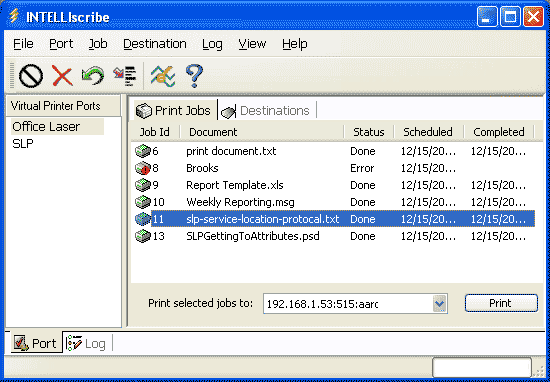Open the File menu
This screenshot has width=550, height=382.
click(23, 44)
